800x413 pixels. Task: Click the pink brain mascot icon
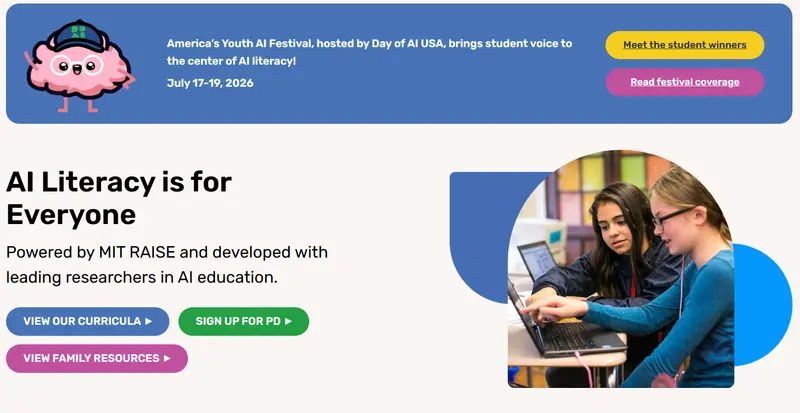[79, 66]
